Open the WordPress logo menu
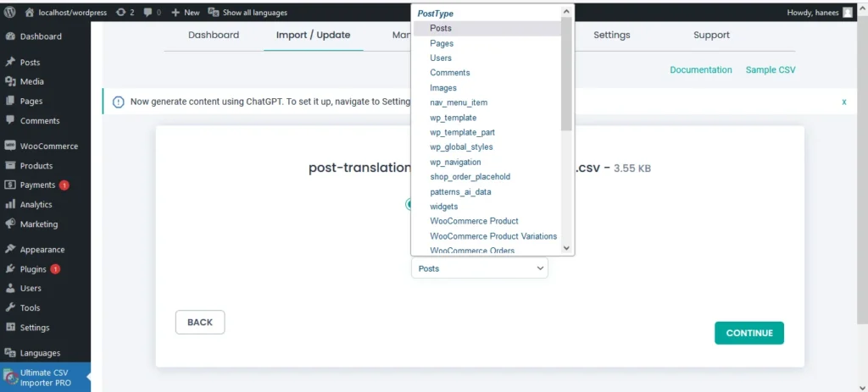The height and width of the screenshot is (392, 868). (x=10, y=12)
